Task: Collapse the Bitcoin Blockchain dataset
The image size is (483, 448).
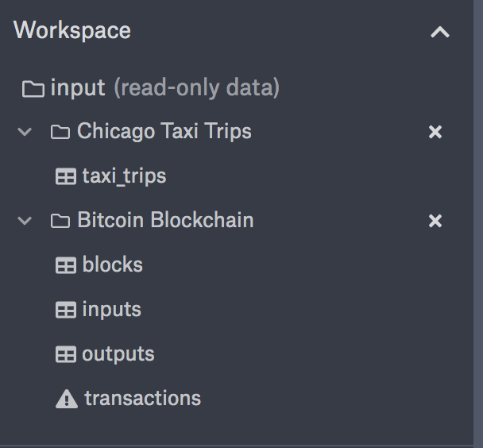Action: tap(25, 221)
